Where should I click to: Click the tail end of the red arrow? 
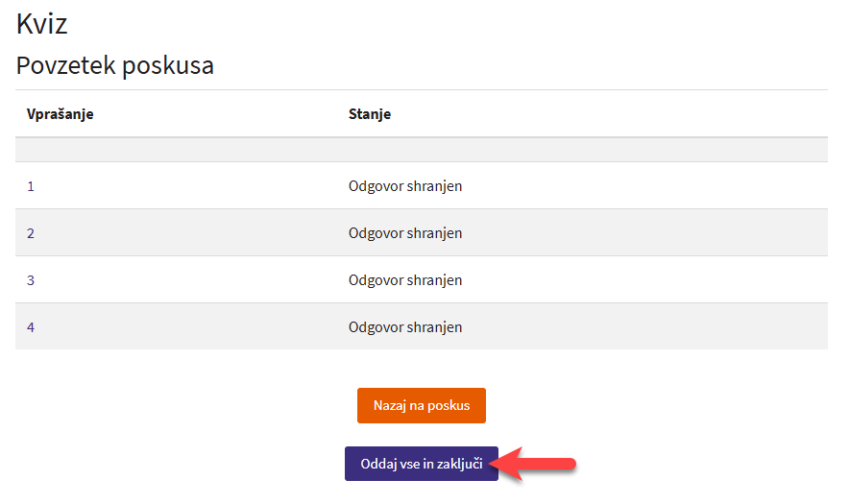pyautogui.click(x=569, y=464)
